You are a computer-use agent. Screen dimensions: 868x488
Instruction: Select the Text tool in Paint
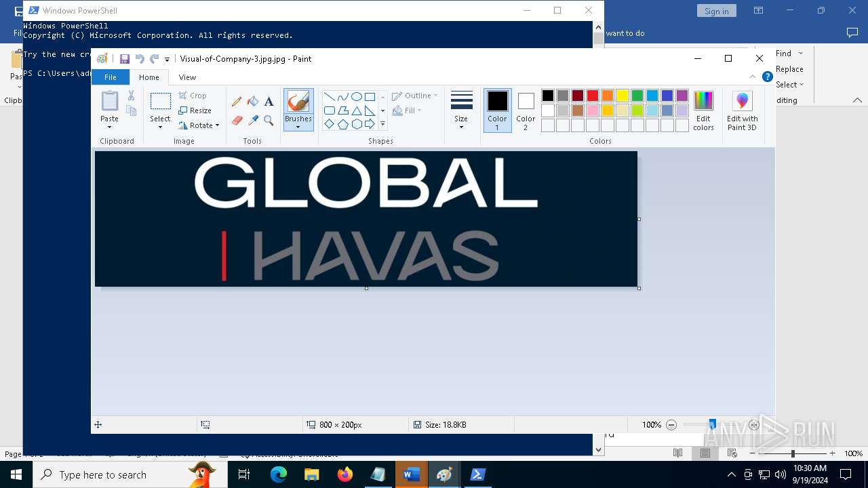(269, 102)
